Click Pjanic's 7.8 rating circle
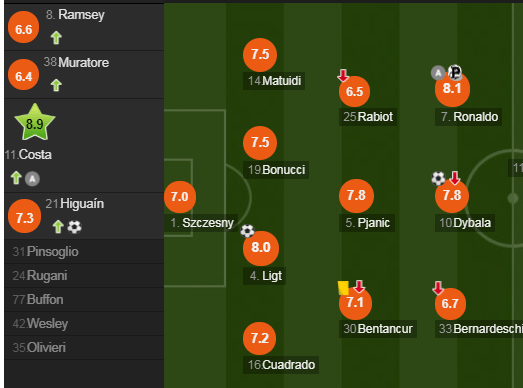 356,196
